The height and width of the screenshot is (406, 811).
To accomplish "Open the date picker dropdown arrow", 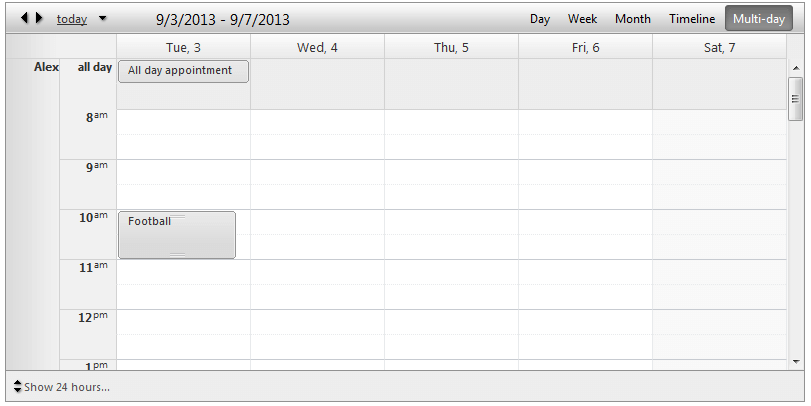I will pyautogui.click(x=102, y=19).
